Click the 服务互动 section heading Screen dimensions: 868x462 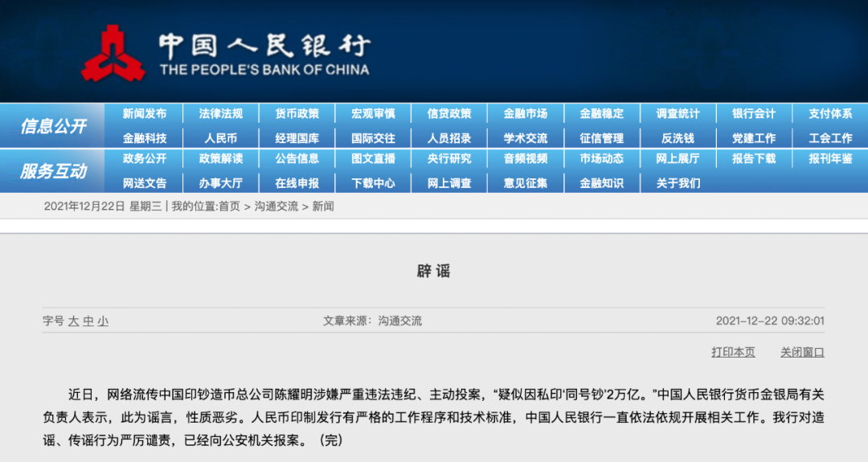coord(53,171)
